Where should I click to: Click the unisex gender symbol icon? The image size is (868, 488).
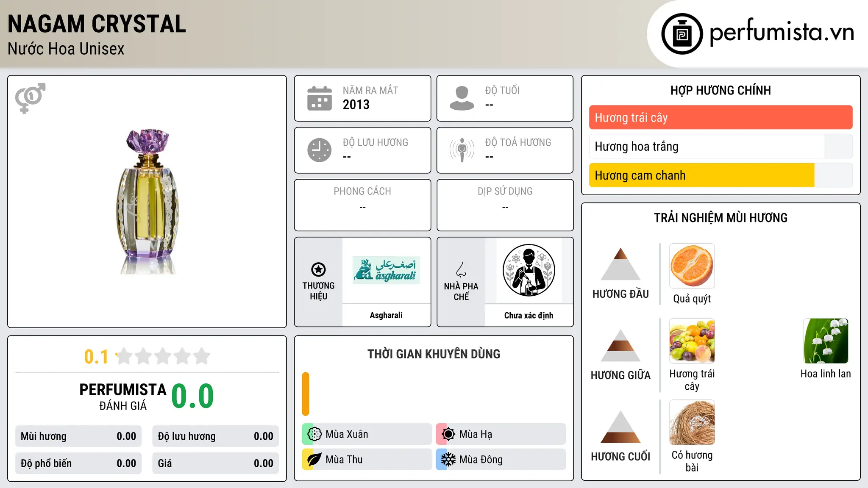pos(30,98)
